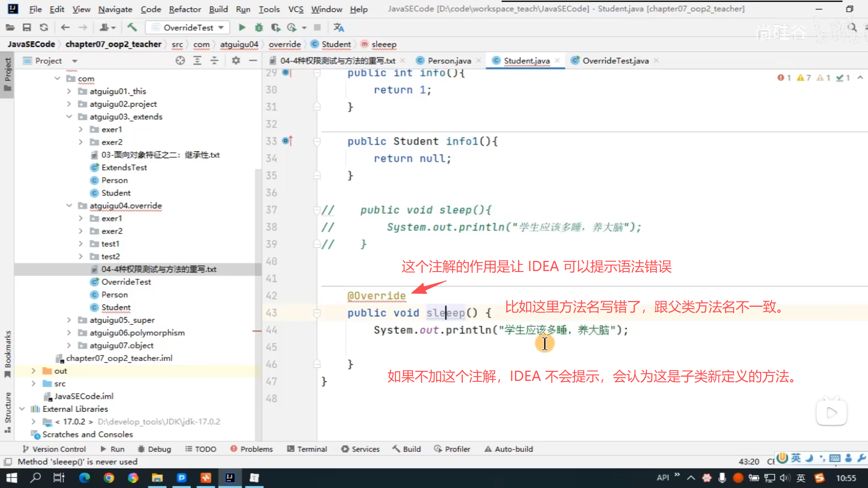The height and width of the screenshot is (488, 868).
Task: Open the OverrideTest run configuration dropdown
Action: pos(188,28)
